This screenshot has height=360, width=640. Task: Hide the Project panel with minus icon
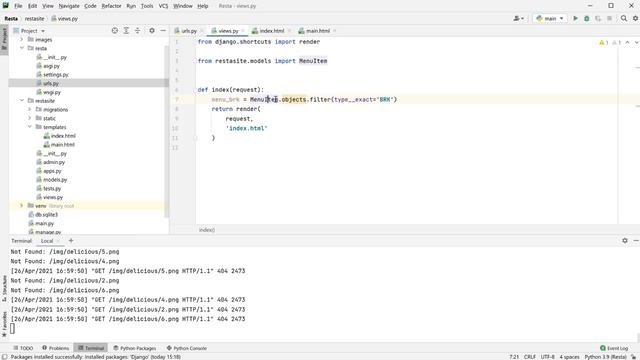163,31
